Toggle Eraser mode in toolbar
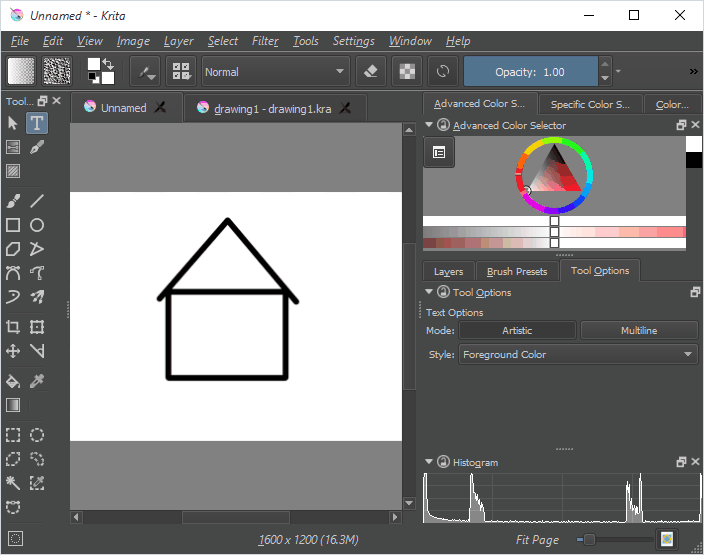Image resolution: width=704 pixels, height=555 pixels. pos(371,71)
